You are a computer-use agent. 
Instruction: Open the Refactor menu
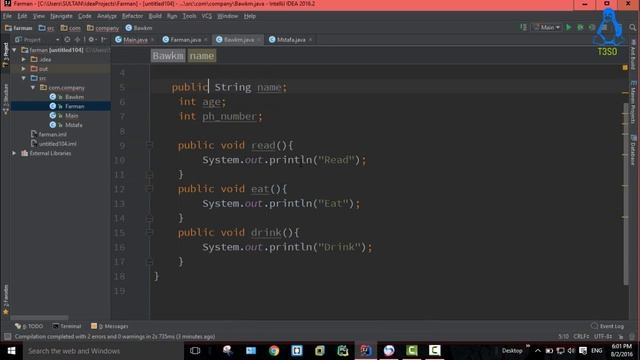132,16
